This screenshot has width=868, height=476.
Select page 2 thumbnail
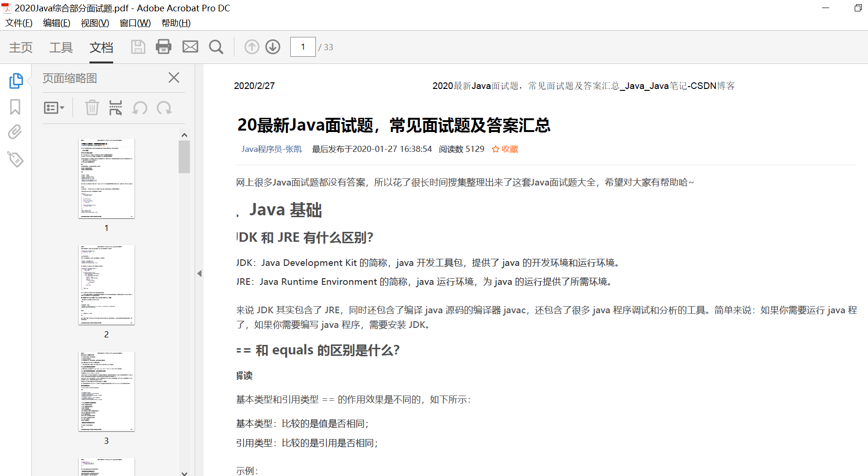coord(107,285)
